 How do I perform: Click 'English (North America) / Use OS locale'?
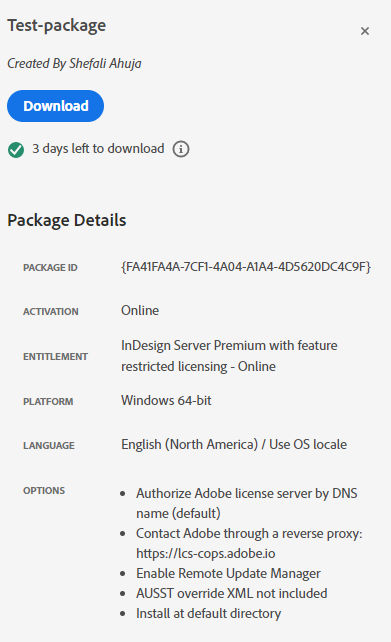click(234, 445)
